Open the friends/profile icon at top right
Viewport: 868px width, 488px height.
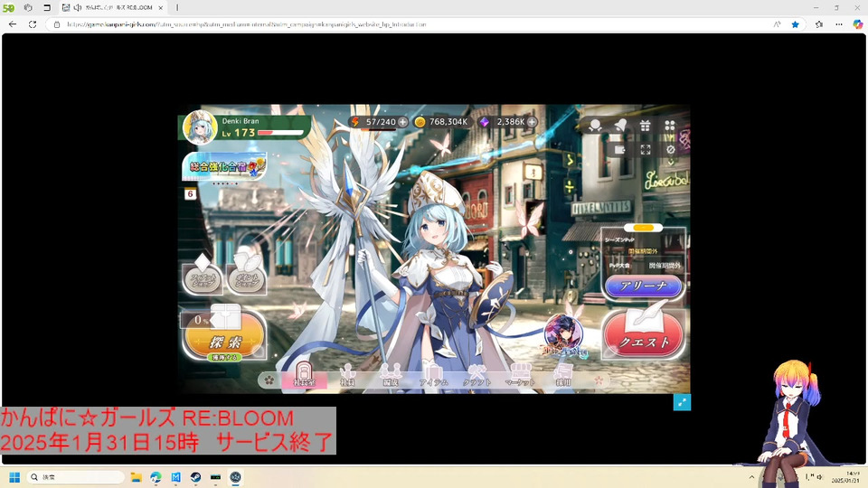pyautogui.click(x=595, y=126)
